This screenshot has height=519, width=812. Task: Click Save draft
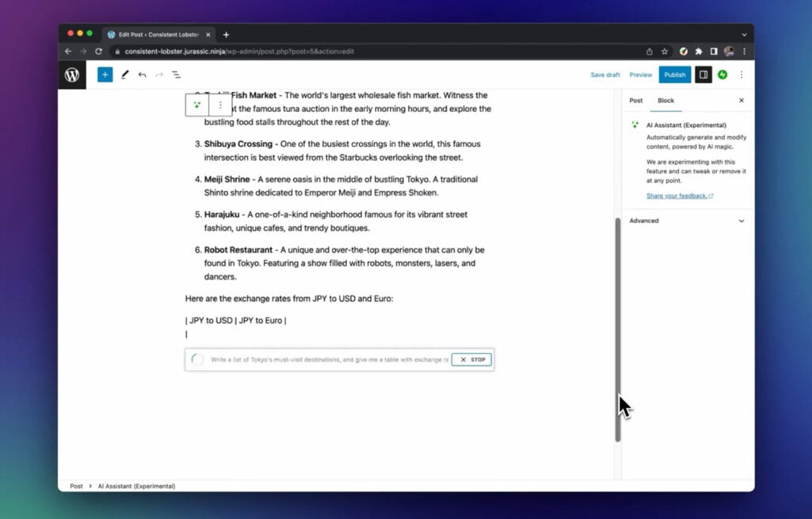point(605,75)
